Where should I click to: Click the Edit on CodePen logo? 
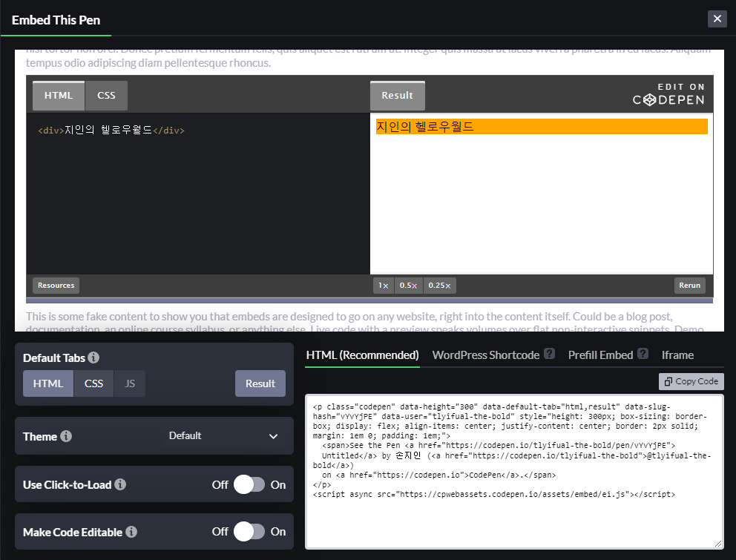[668, 94]
